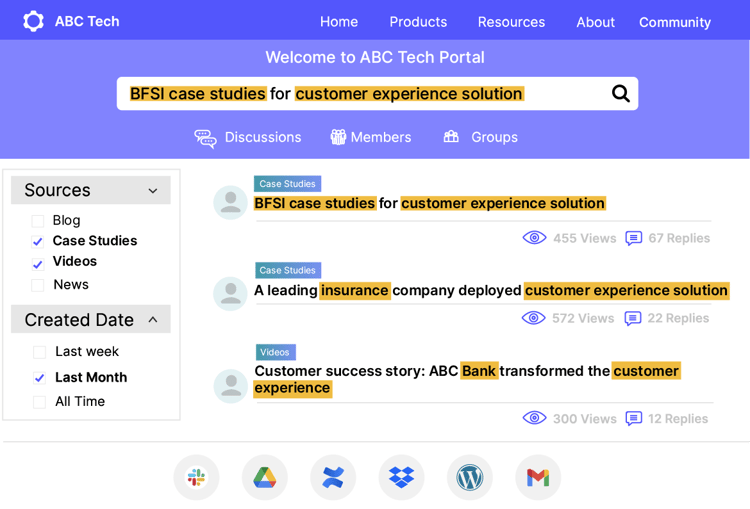Open result BFSI case studies for customer experience solution
Screen dimensions: 750x509
[430, 203]
